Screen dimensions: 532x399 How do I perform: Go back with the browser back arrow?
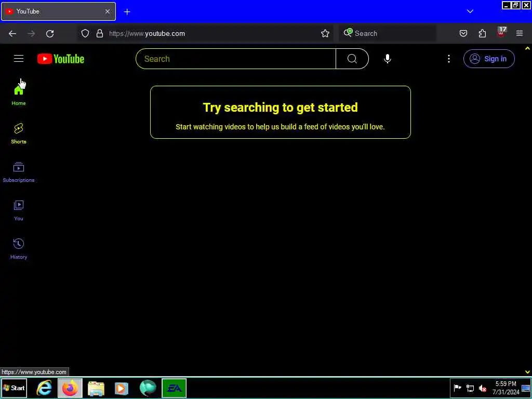pyautogui.click(x=12, y=33)
